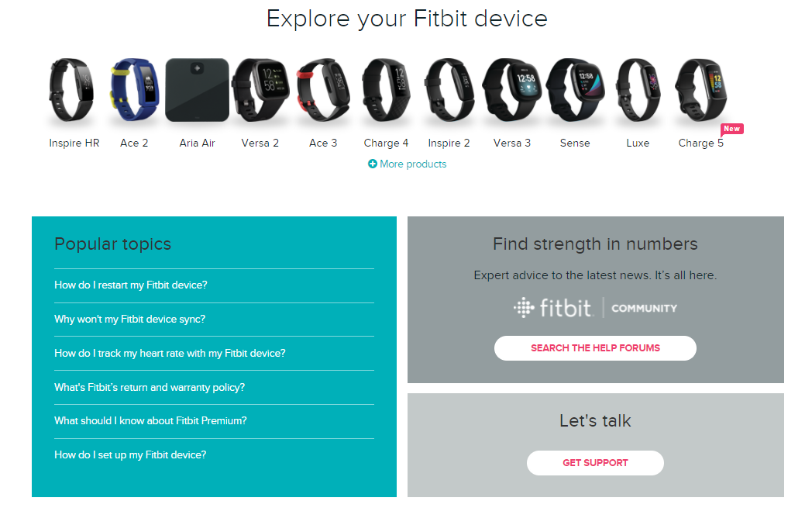Image resolution: width=812 pixels, height=508 pixels.
Task: Select the Charge 4 device image
Action: pyautogui.click(x=386, y=91)
